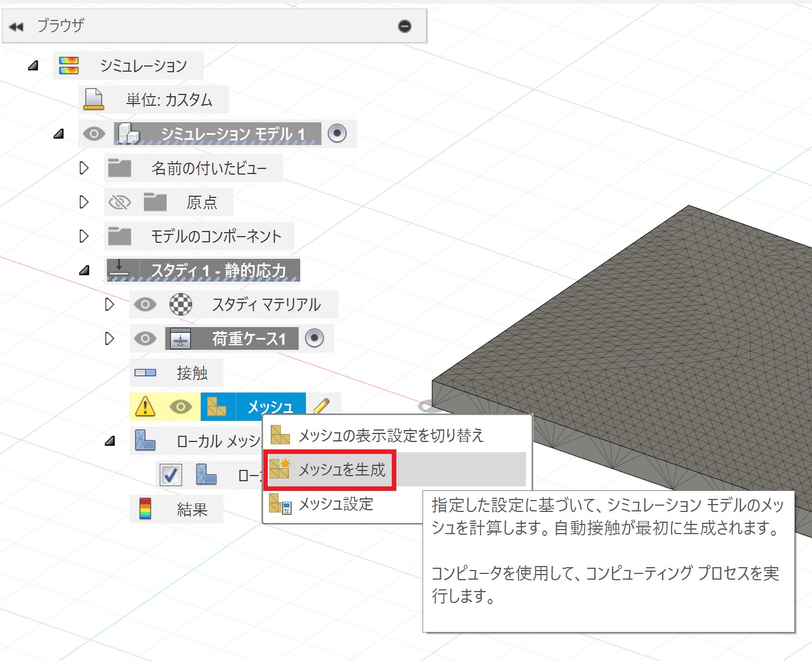This screenshot has width=812, height=661.
Task: Select the 原点 label
Action: click(202, 202)
